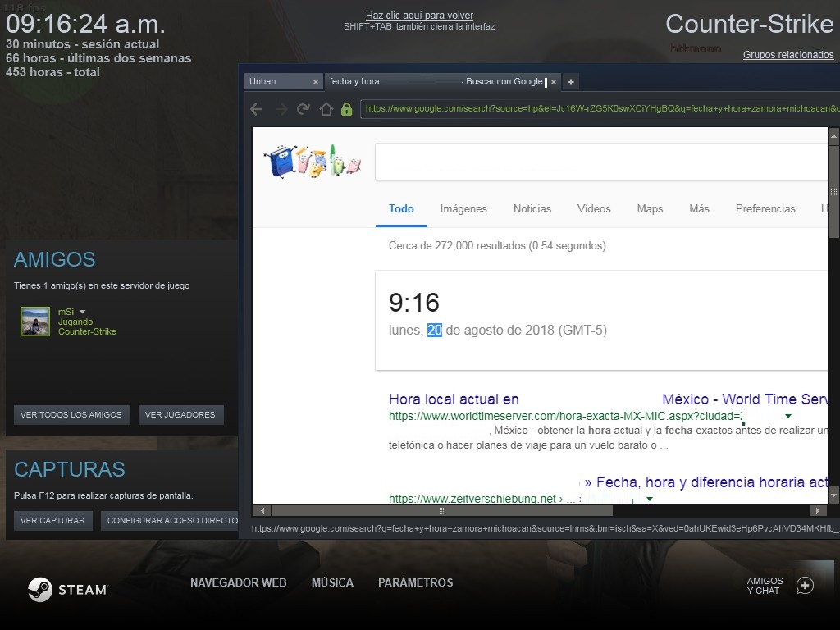Click the VER TODOS LOS AMIGOS button
Image resolution: width=840 pixels, height=630 pixels.
pos(72,414)
